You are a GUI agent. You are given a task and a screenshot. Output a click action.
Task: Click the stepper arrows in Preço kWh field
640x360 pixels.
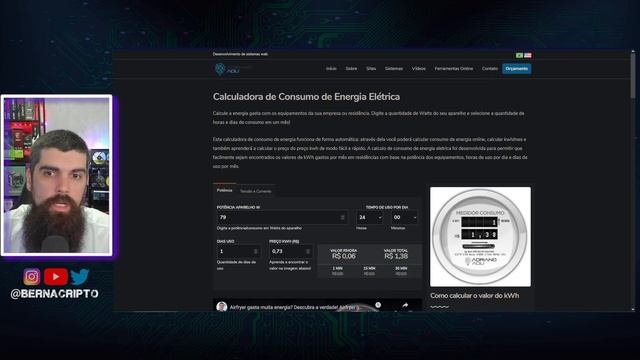point(308,251)
